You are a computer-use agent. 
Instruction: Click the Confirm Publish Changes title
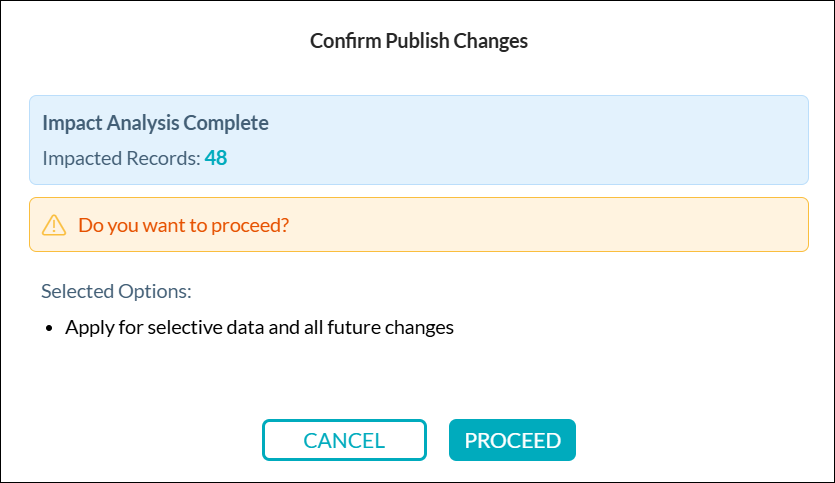click(x=418, y=41)
